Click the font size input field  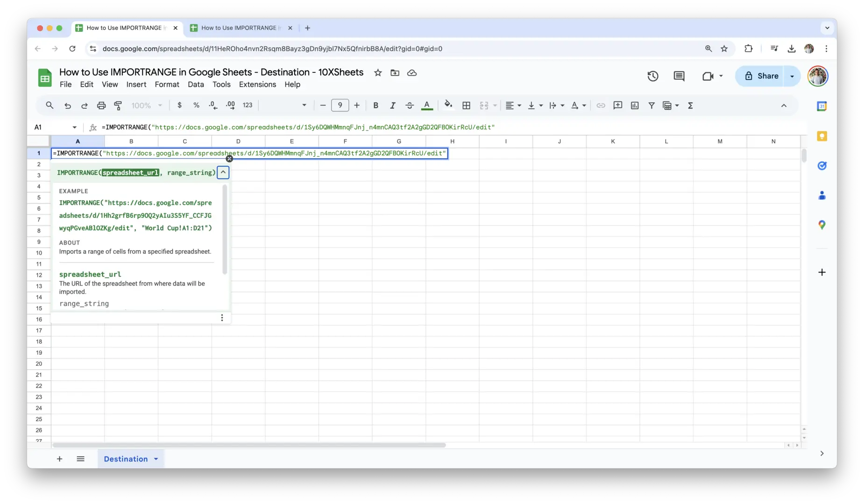[340, 105]
